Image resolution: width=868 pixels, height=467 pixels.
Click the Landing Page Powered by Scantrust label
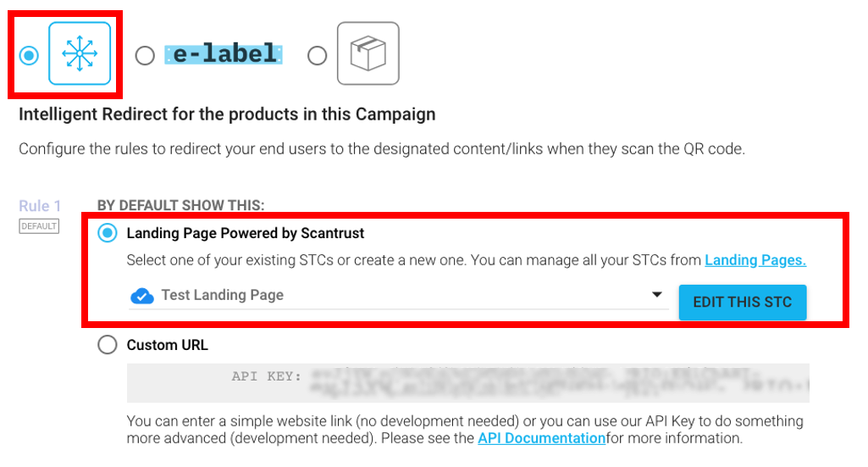246,233
